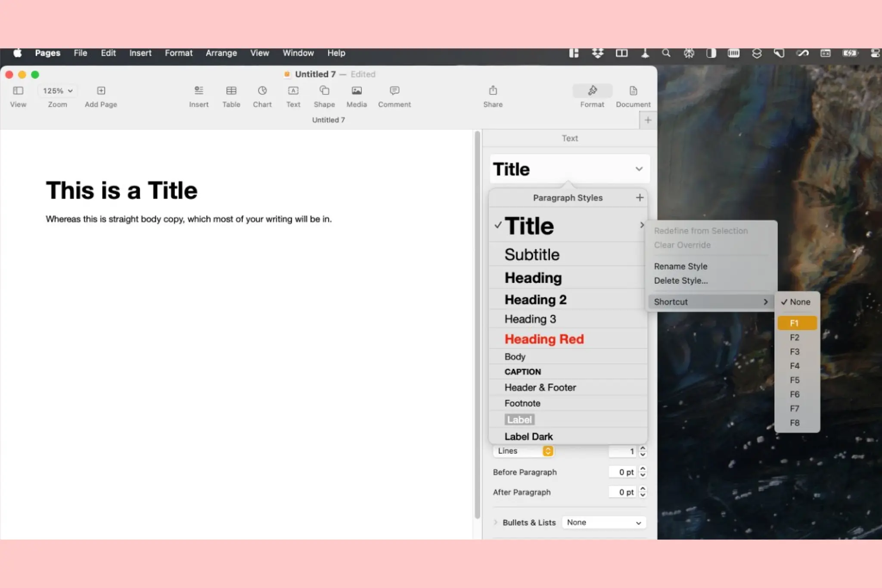882x588 pixels.
Task: Open the Apple menu
Action: click(x=18, y=53)
